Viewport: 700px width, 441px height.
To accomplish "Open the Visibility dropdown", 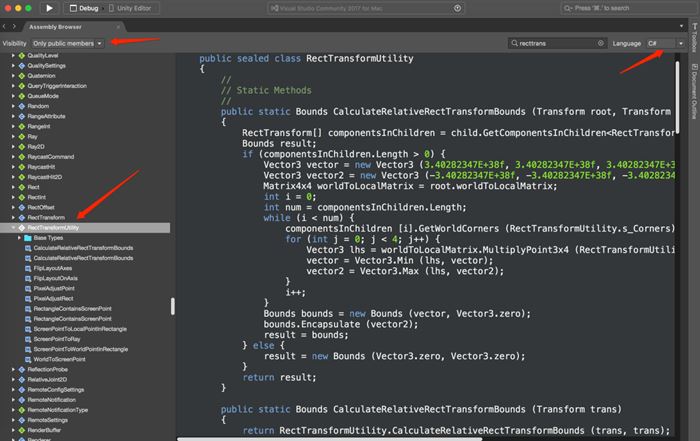I will 67,44.
